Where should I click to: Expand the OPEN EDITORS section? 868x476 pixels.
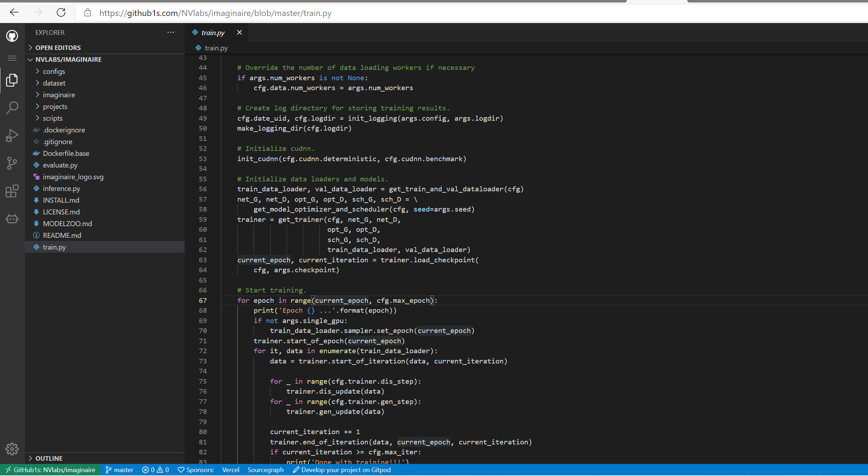click(58, 48)
